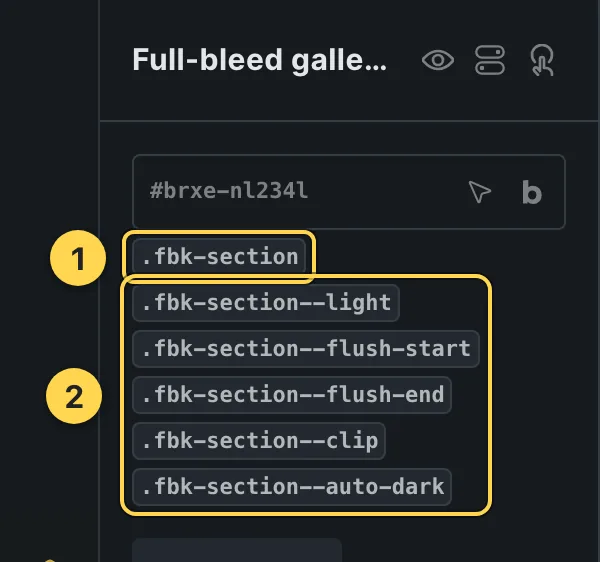
Task: Click the Full-bleed gallery element title
Action: click(x=259, y=60)
